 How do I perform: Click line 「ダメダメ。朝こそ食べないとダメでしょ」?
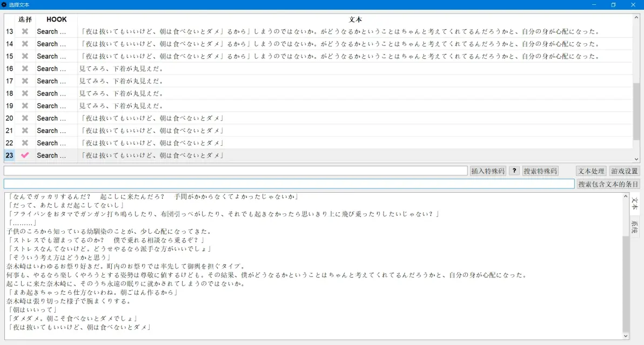coord(72,319)
